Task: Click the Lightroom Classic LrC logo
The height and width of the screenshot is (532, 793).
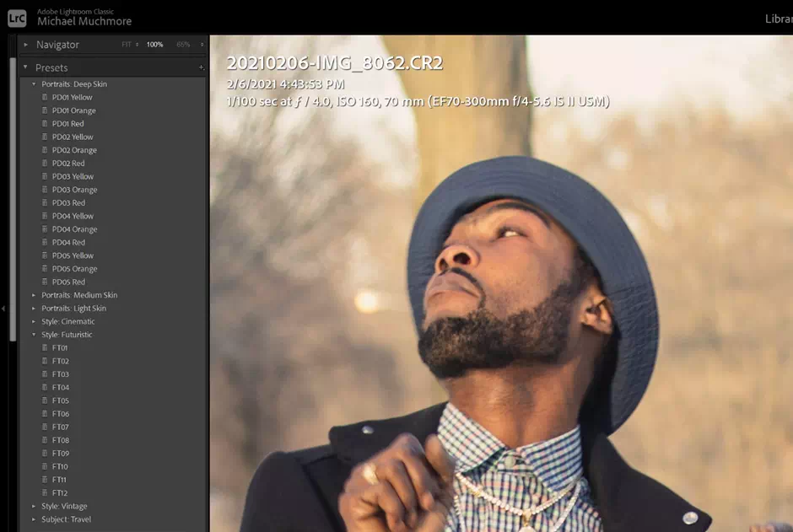Action: [17, 19]
